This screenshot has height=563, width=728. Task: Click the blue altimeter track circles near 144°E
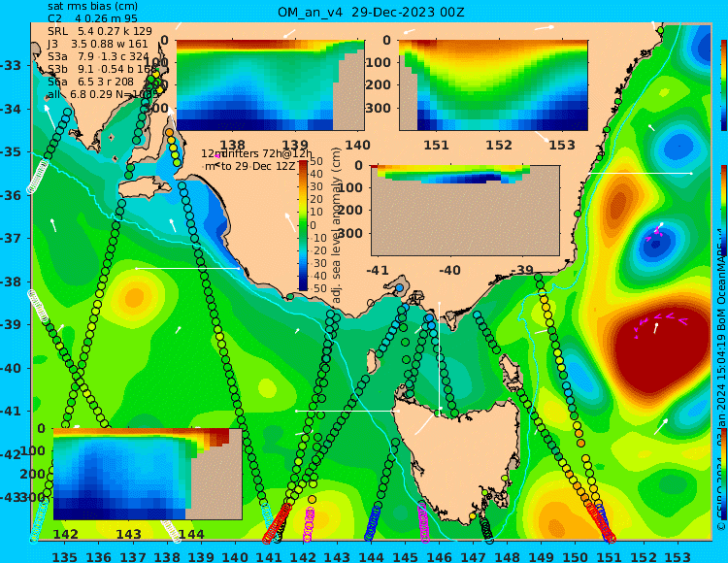point(373,523)
